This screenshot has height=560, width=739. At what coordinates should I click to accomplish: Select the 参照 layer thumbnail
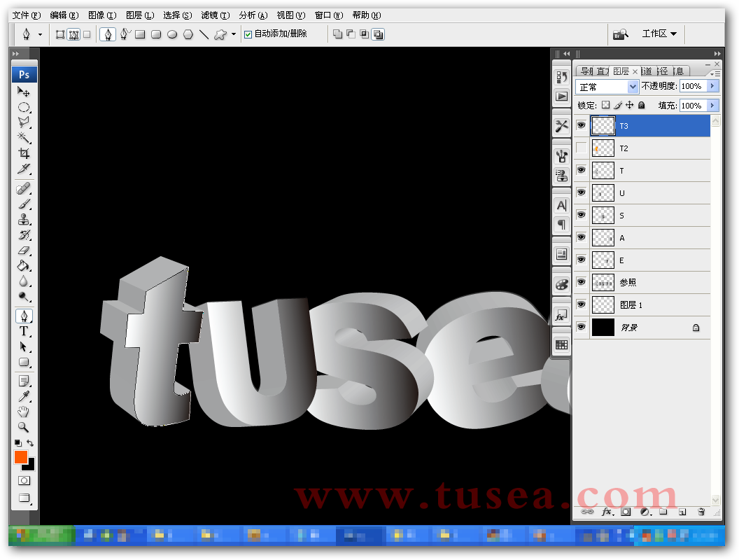pos(603,282)
